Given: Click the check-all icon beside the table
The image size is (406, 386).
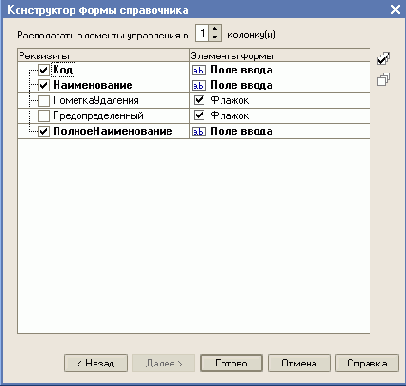Looking at the screenshot, I should pyautogui.click(x=383, y=59).
